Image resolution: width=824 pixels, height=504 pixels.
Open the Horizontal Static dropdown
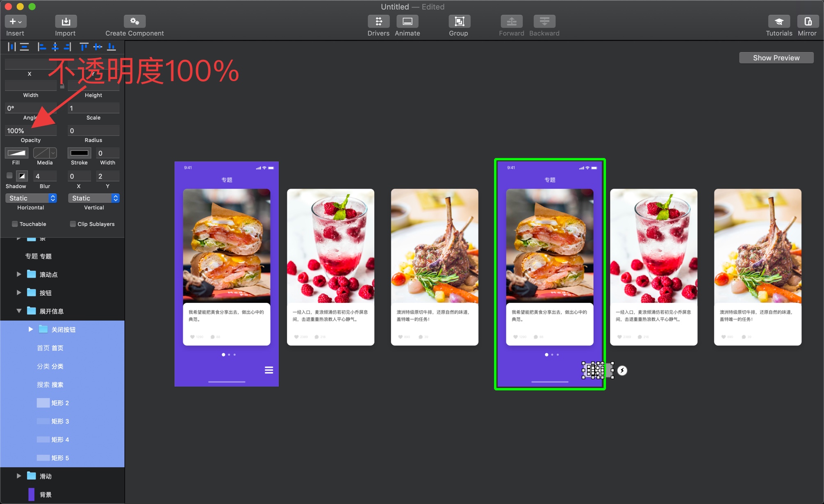31,198
